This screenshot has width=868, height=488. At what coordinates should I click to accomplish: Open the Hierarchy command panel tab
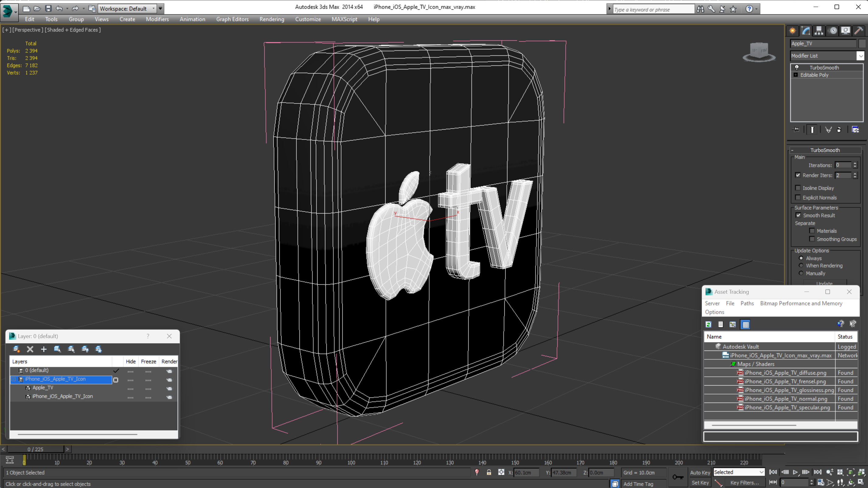click(x=819, y=31)
